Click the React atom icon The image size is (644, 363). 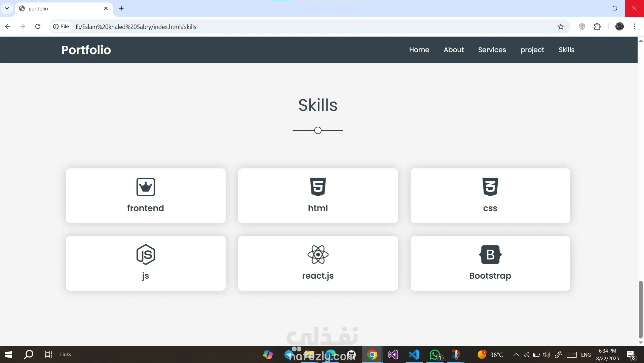click(318, 254)
